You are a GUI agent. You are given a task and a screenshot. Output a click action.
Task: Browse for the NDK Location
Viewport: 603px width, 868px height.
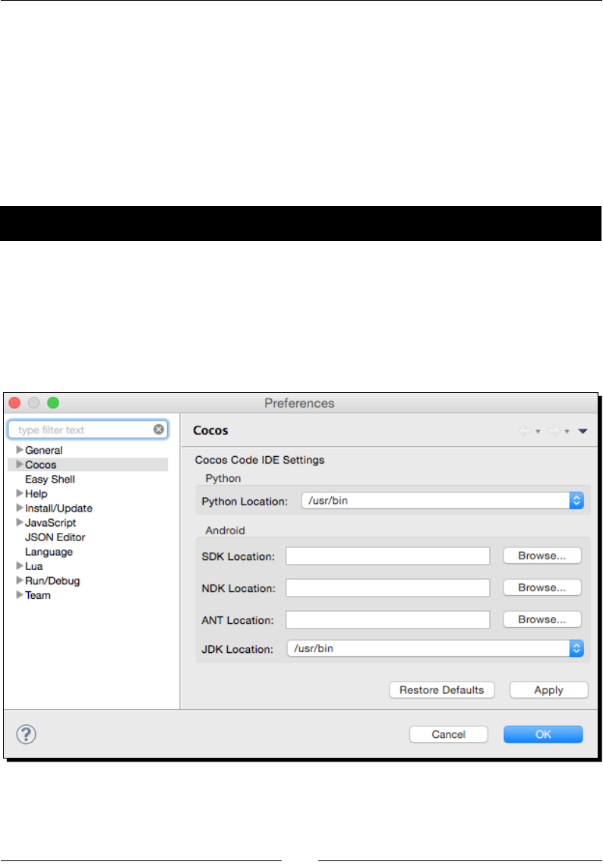542,588
